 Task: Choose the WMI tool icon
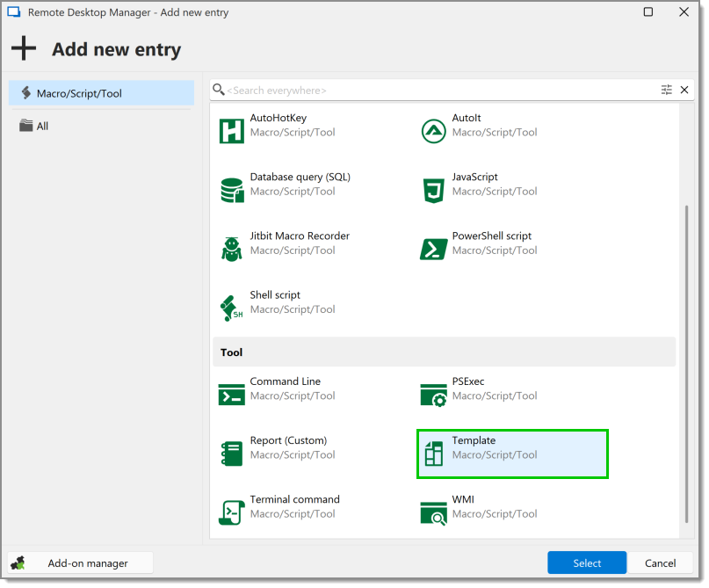tap(433, 513)
